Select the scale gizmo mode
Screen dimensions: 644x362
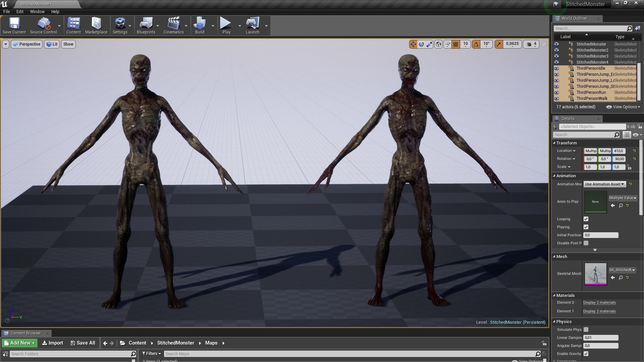click(x=429, y=44)
